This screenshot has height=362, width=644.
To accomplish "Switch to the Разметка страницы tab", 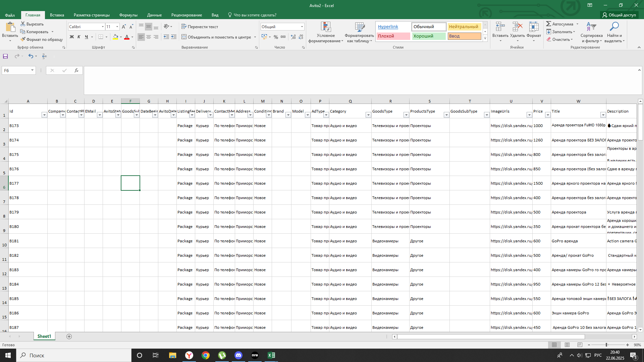I will click(92, 15).
